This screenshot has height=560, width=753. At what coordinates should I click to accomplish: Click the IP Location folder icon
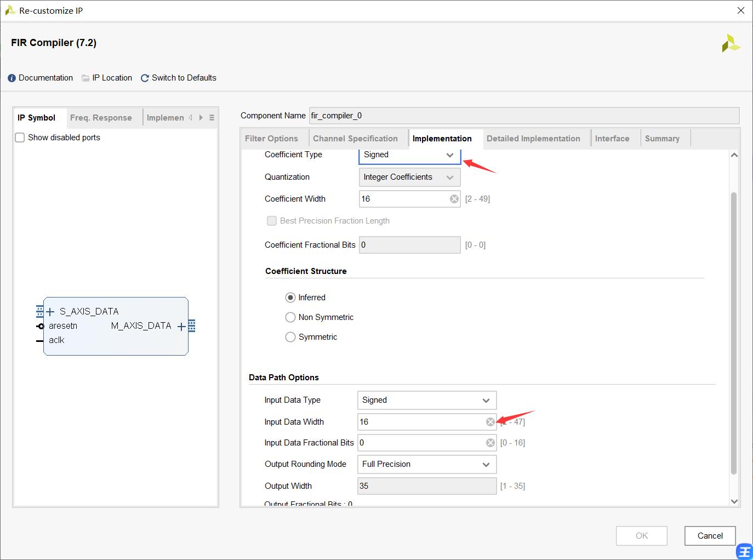tap(85, 78)
